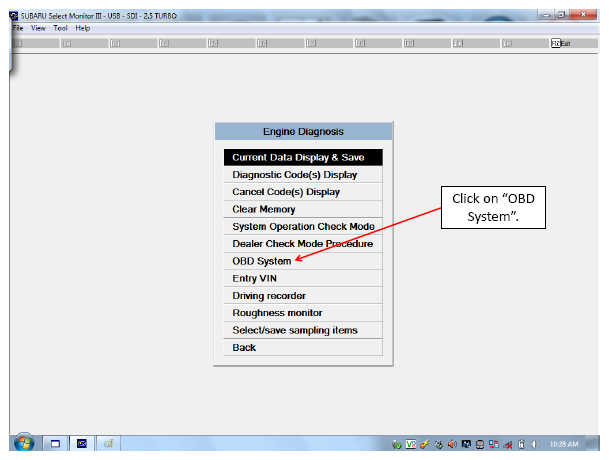Open the Help menu
This screenshot has height=460, width=609.
(83, 28)
